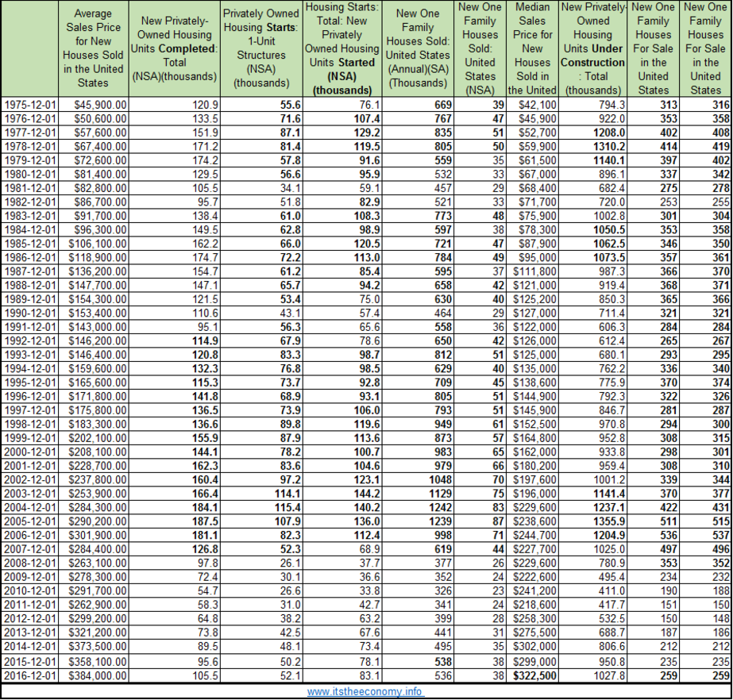Select the 'New Privately-Owned Housing Units Completed' header
Screen dimensions: 733x700
click(175, 48)
